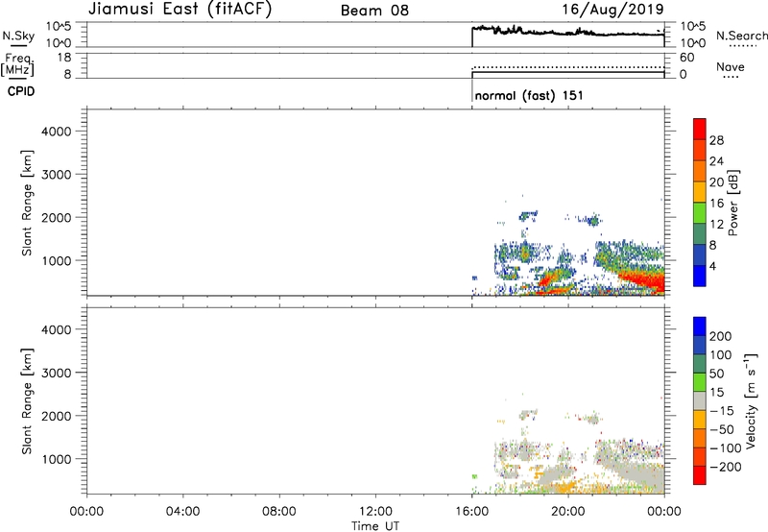Click the date "16/Aug/2019"
The image size is (768, 532).
pyautogui.click(x=612, y=10)
